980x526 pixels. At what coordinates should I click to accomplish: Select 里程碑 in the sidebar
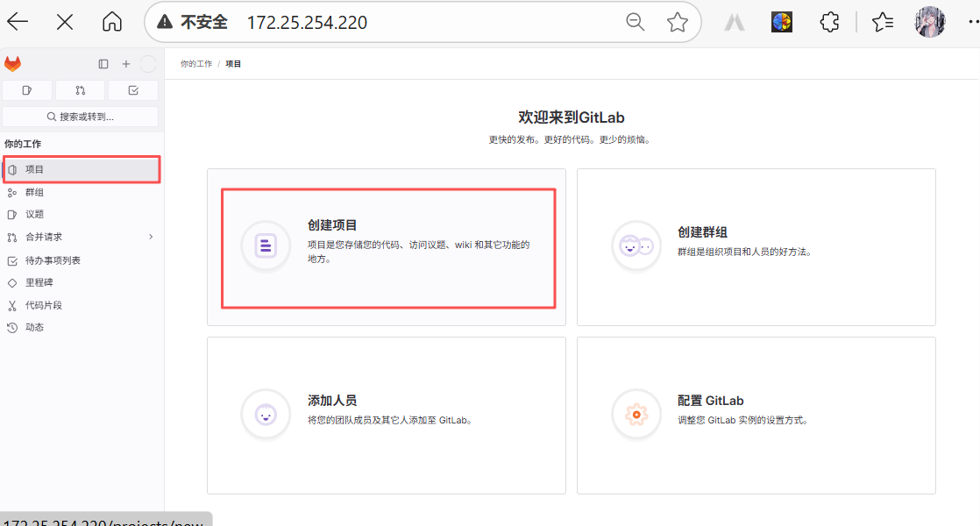click(x=82, y=282)
